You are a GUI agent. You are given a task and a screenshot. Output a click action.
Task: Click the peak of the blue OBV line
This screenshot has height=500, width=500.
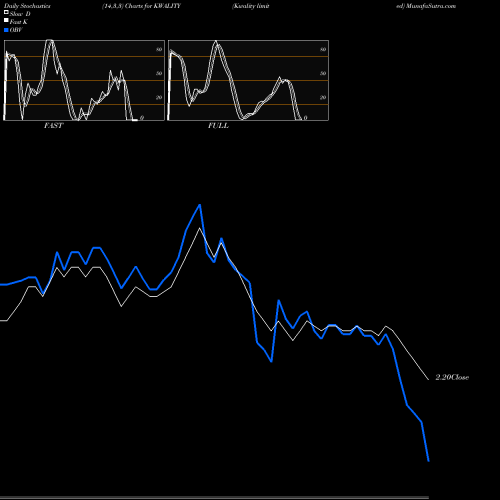click(x=200, y=205)
